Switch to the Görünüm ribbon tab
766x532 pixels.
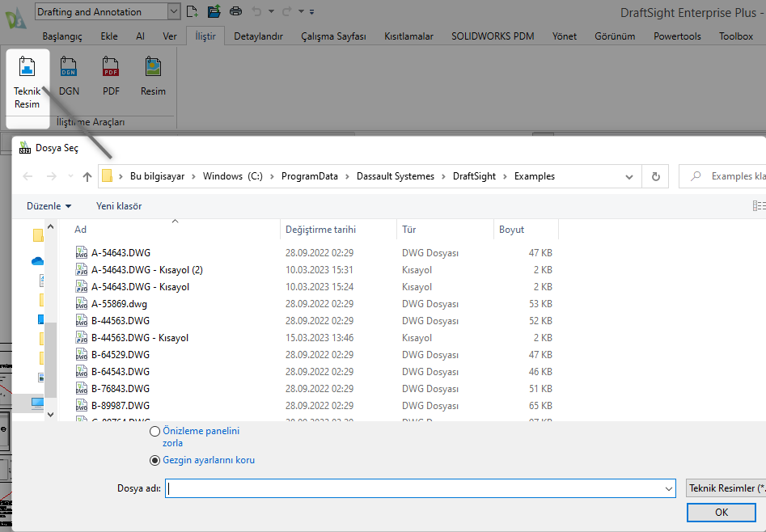615,36
